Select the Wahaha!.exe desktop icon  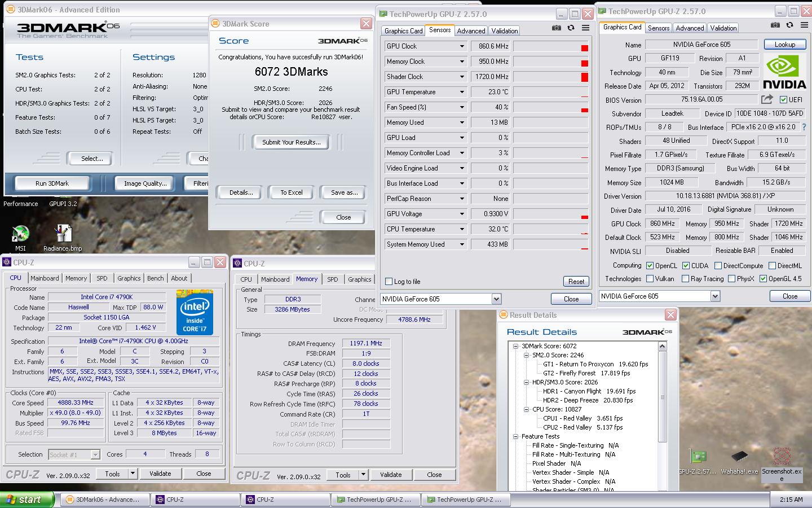(739, 462)
